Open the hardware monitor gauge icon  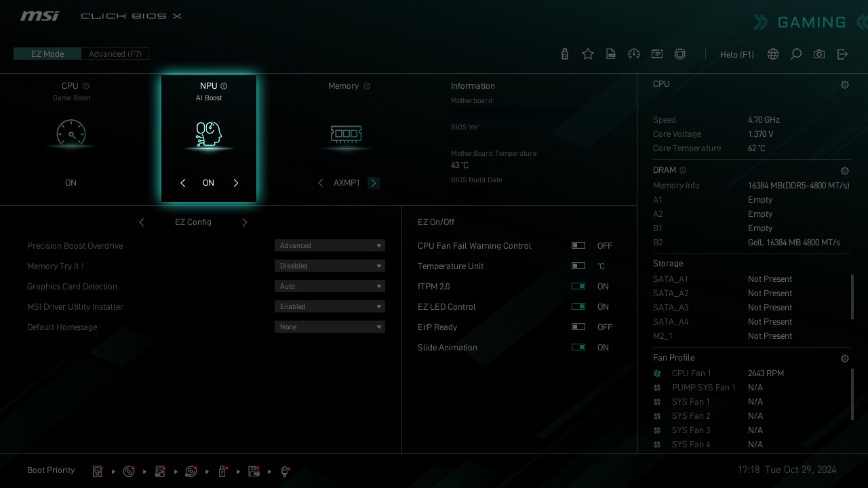point(634,54)
